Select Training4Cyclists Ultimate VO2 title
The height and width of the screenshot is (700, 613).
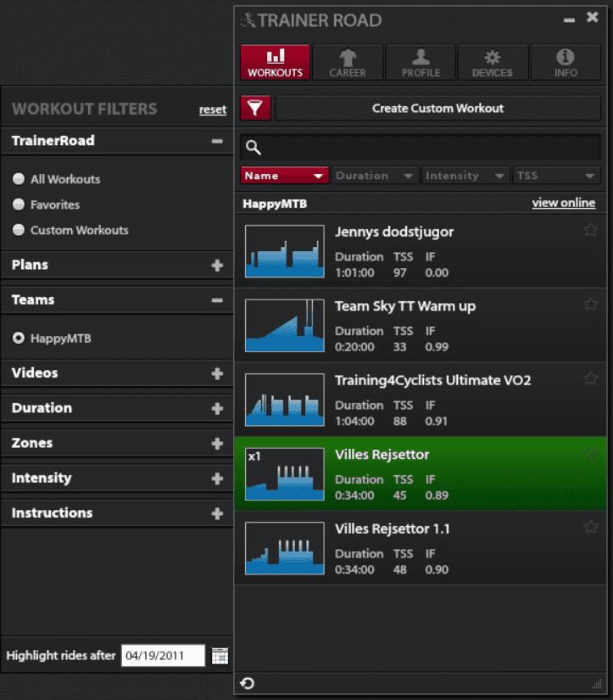[432, 380]
